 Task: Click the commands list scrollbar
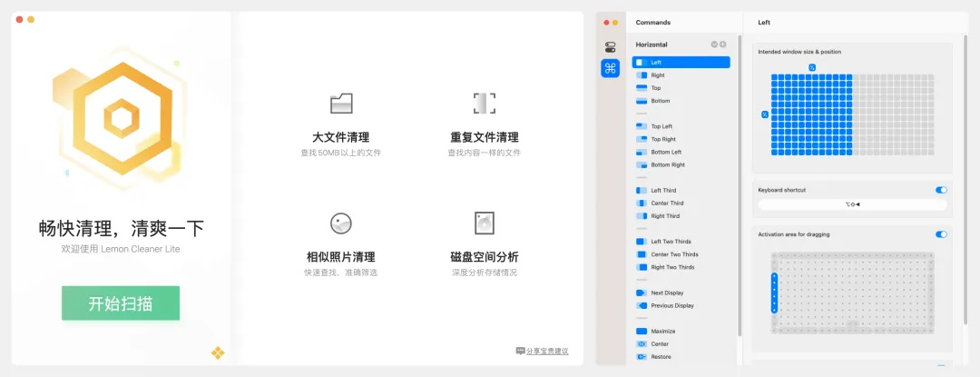pyautogui.click(x=740, y=185)
